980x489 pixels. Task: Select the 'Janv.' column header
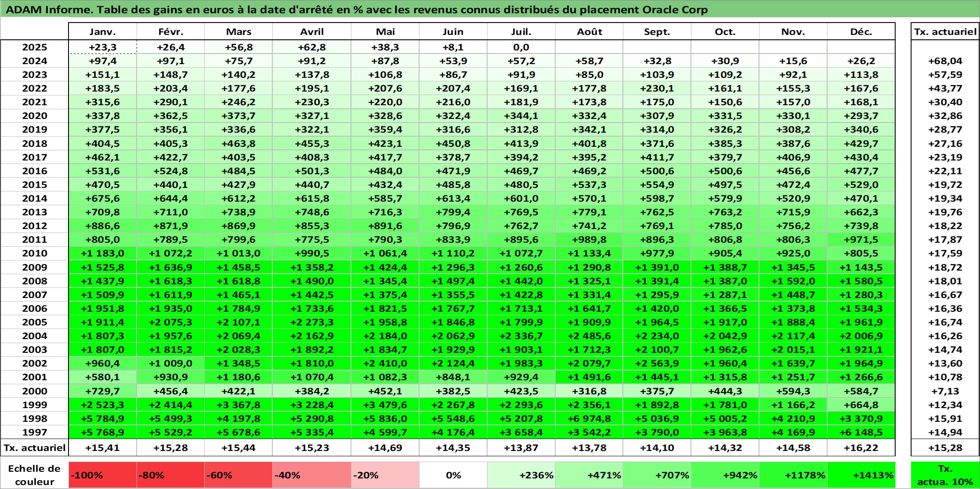point(103,31)
